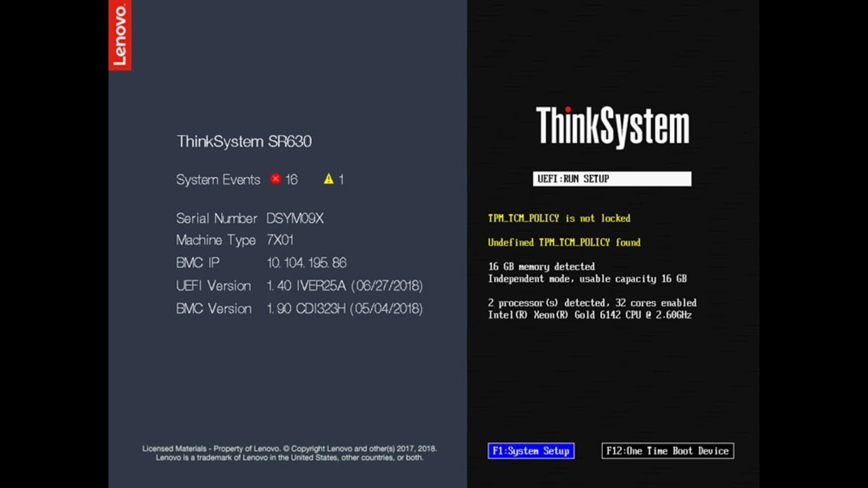Click the Machine Type label

(216, 240)
